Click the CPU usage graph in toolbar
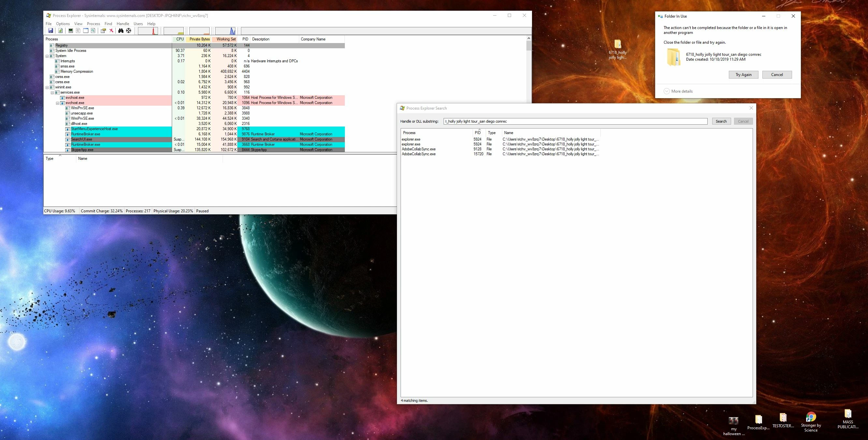 point(148,31)
